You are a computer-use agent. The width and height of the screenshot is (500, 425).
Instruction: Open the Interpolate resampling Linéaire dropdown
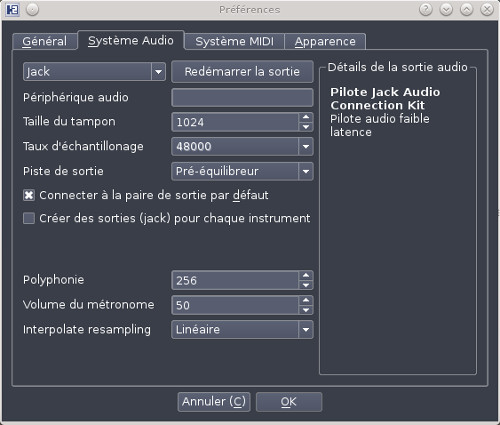pos(242,329)
